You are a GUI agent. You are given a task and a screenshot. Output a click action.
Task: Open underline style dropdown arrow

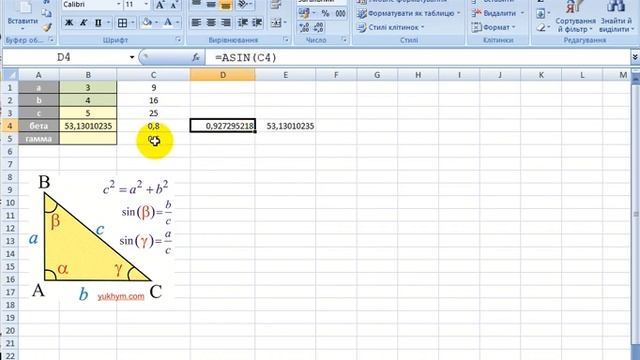(x=108, y=23)
